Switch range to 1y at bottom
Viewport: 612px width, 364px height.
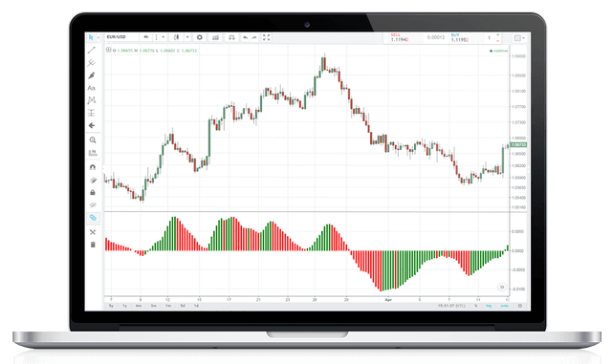(x=125, y=306)
